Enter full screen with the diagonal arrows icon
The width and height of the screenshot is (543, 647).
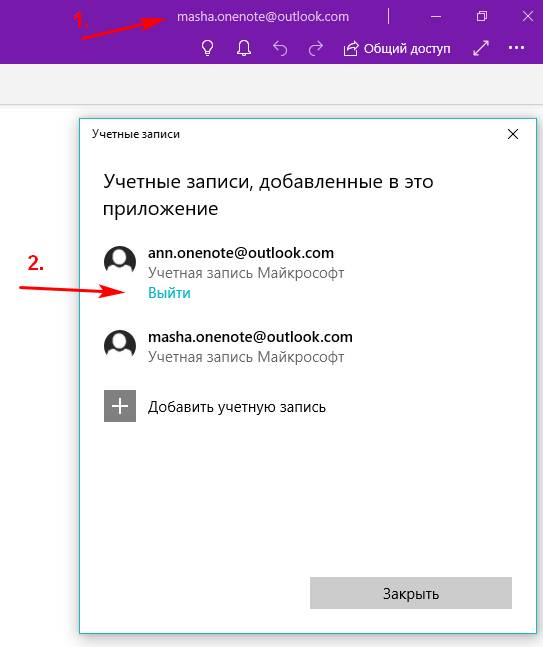pos(481,48)
